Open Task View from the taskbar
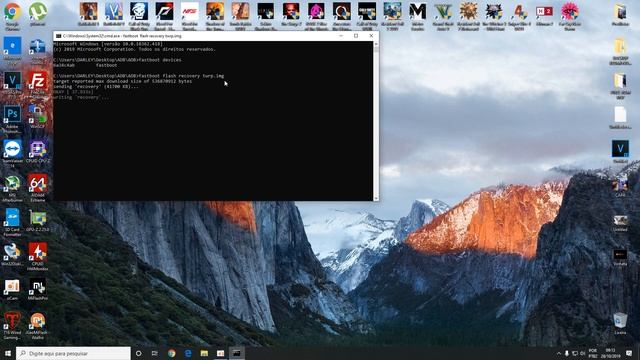 (155, 353)
